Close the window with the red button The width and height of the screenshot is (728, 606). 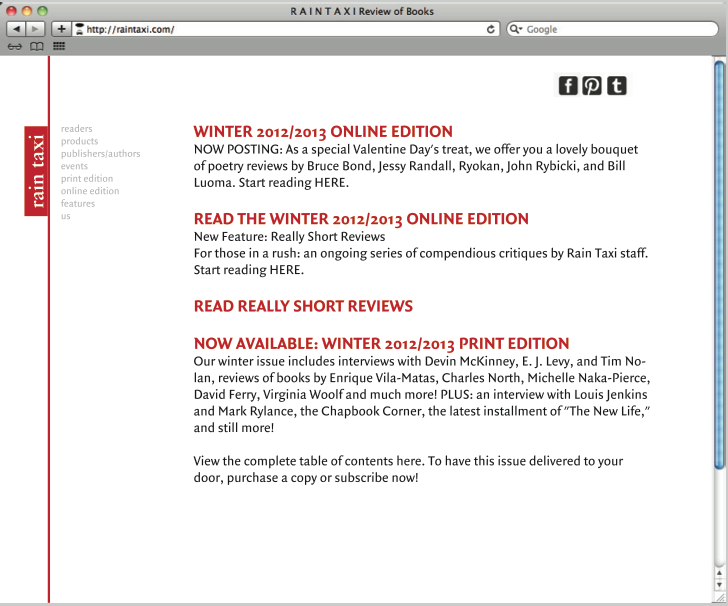click(12, 11)
